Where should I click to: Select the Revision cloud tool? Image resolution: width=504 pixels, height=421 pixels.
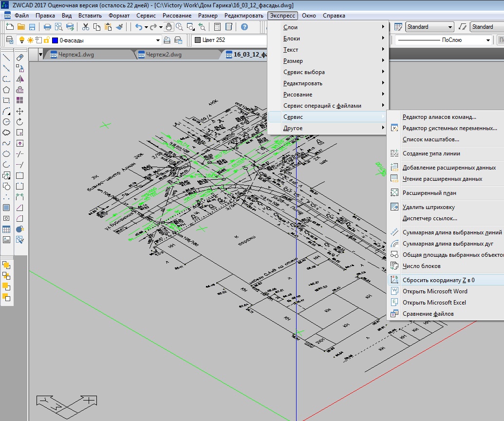pyautogui.click(x=6, y=133)
